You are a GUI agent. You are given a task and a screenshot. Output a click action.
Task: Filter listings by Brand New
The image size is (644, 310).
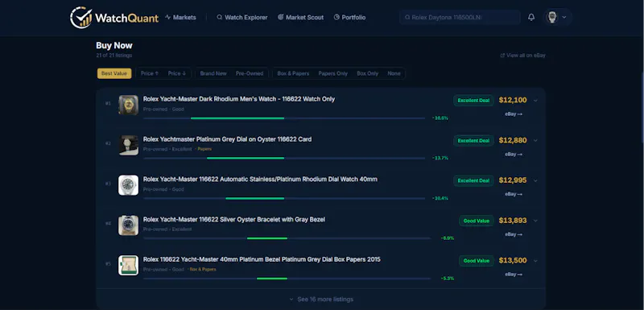[213, 73]
